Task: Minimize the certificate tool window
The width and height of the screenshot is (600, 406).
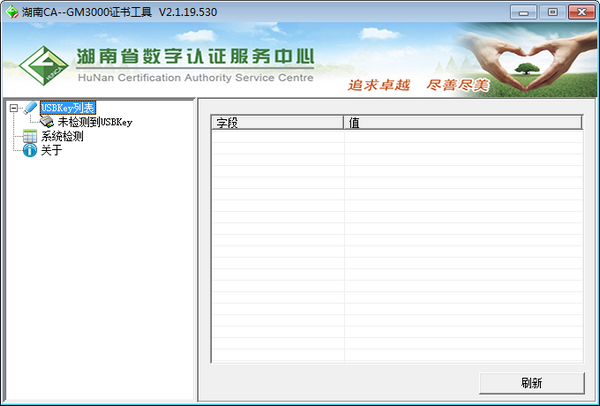Action: [522, 11]
